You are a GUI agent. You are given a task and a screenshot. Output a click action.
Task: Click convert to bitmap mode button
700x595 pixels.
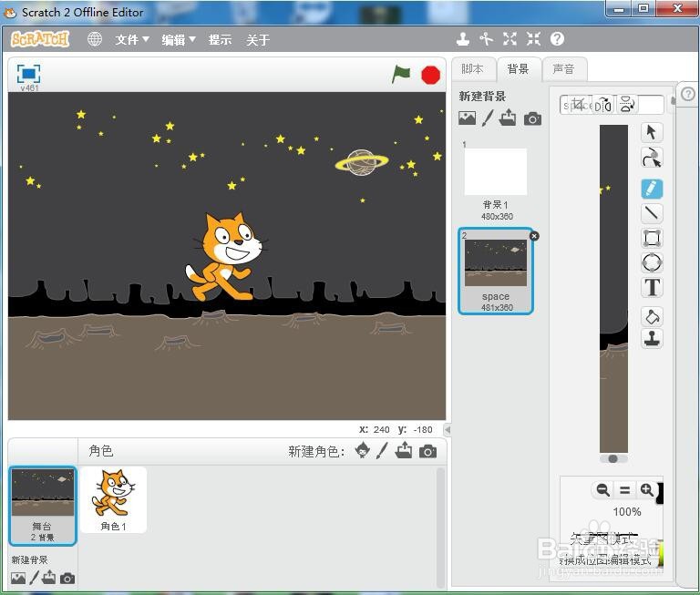pos(605,559)
